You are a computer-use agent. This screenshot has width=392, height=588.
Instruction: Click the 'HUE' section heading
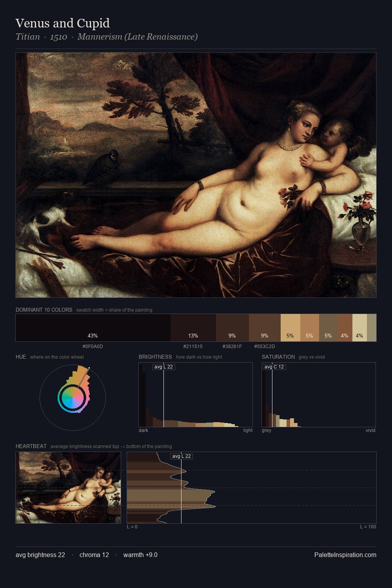coord(21,357)
